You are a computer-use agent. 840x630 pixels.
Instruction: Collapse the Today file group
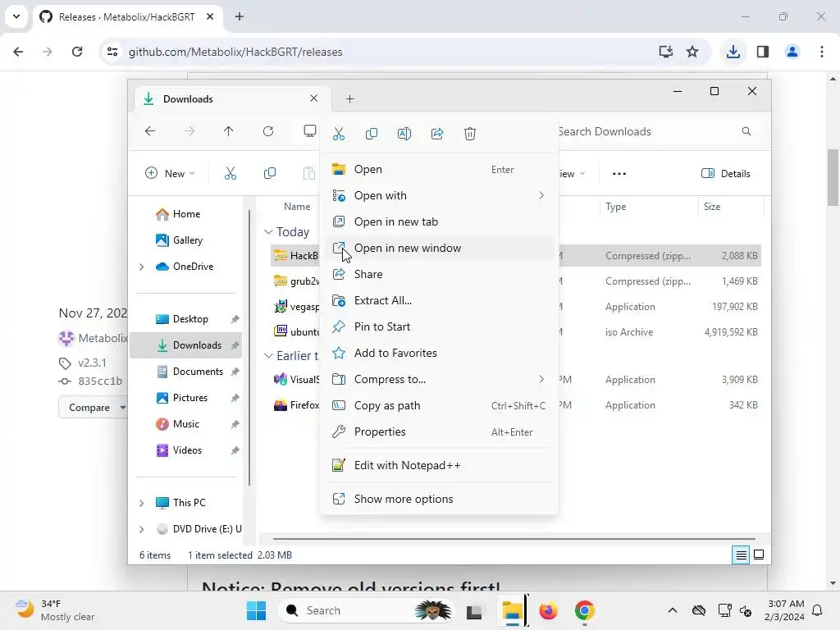tap(268, 232)
